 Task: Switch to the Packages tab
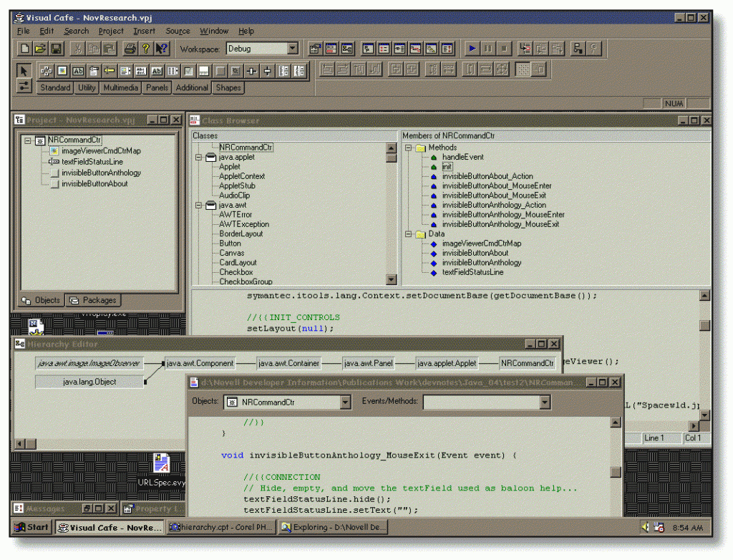coord(94,300)
